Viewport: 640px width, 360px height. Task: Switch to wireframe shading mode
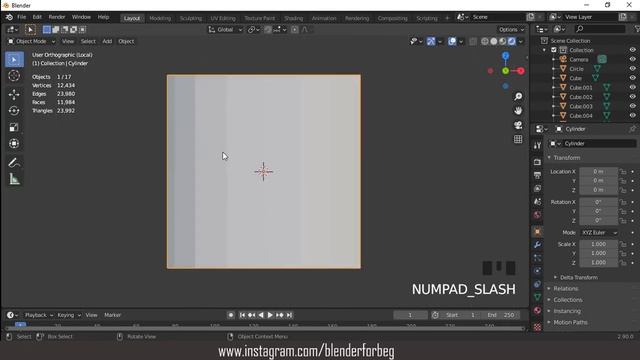point(484,41)
